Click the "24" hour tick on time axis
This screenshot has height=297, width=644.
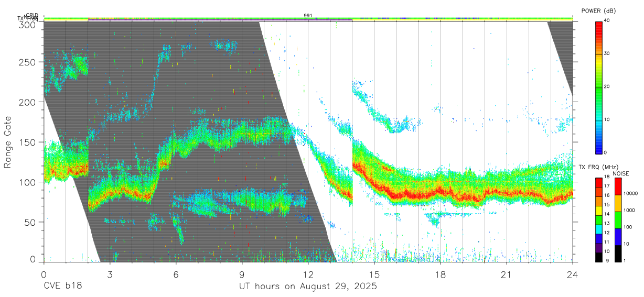pos(572,274)
